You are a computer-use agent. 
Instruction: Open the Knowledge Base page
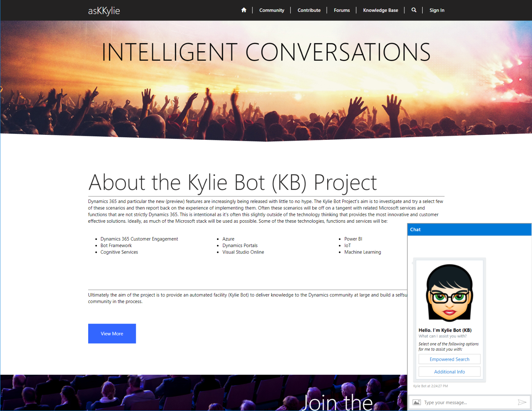(380, 10)
